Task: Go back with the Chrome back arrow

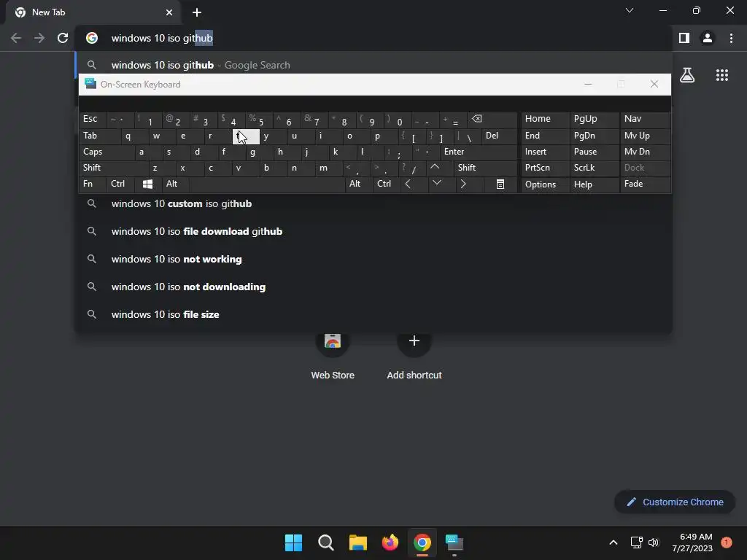Action: pos(16,38)
